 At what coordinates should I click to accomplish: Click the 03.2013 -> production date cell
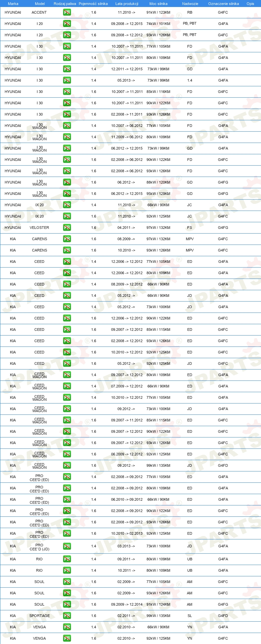tap(126, 546)
